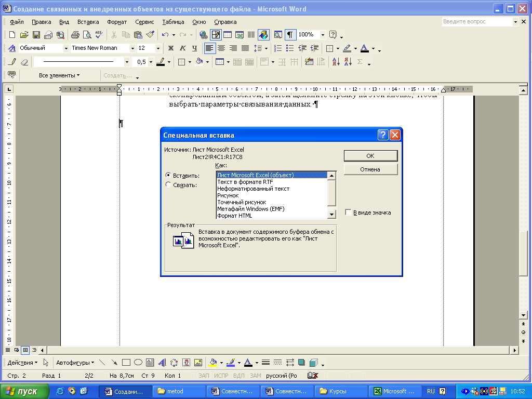Image resolution: width=532 pixels, height=399 pixels.
Task: Apply bold formatting Ж button
Action: coord(170,48)
